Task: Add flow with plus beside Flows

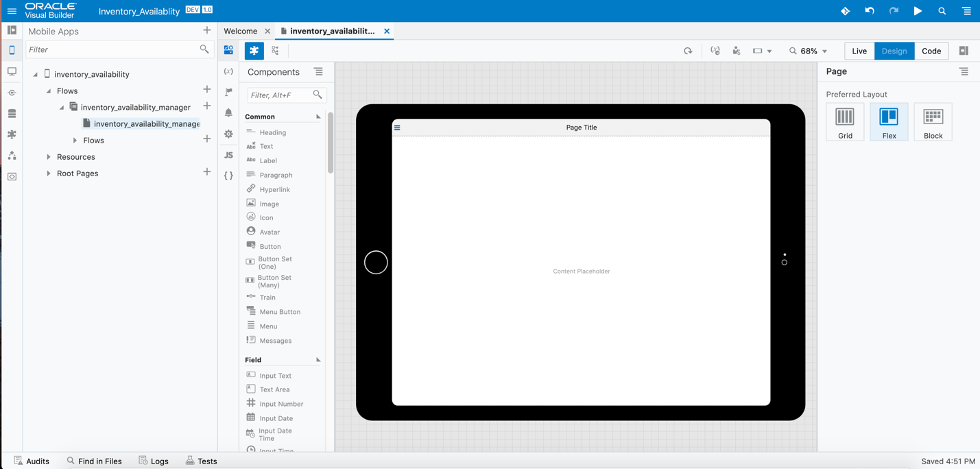Action: point(206,89)
